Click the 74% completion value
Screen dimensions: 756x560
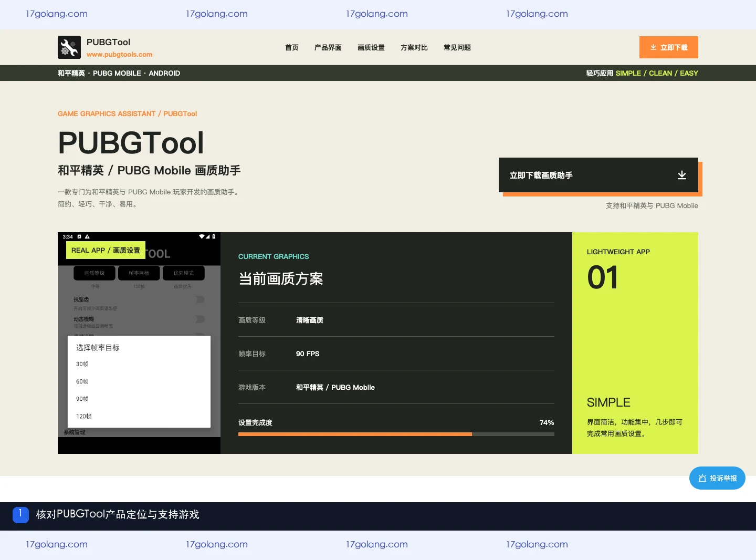pyautogui.click(x=547, y=422)
